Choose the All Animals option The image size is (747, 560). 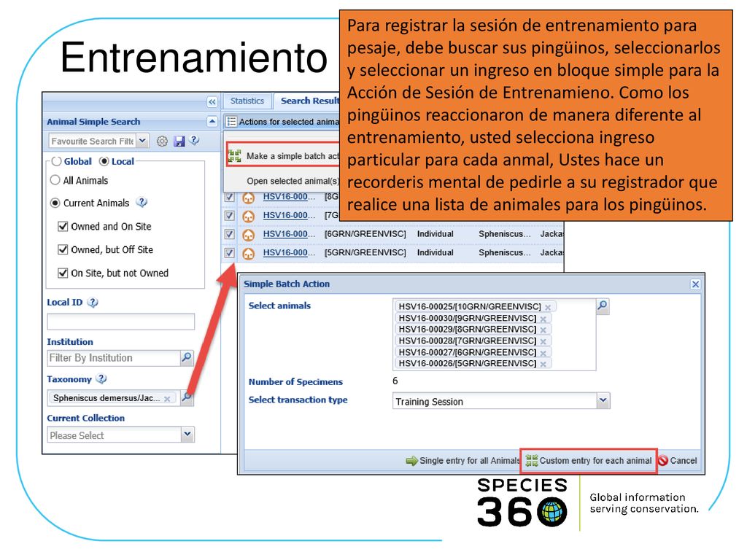[x=55, y=180]
